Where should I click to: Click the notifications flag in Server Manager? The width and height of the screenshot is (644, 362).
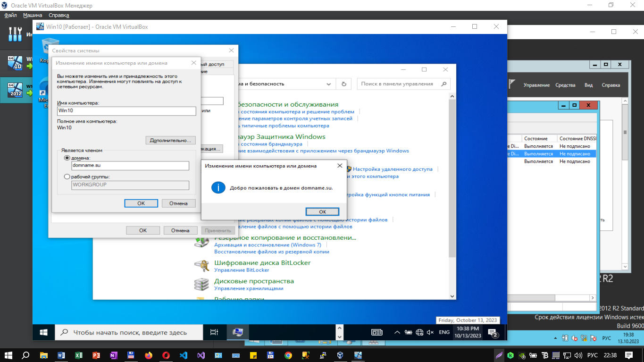click(x=512, y=84)
